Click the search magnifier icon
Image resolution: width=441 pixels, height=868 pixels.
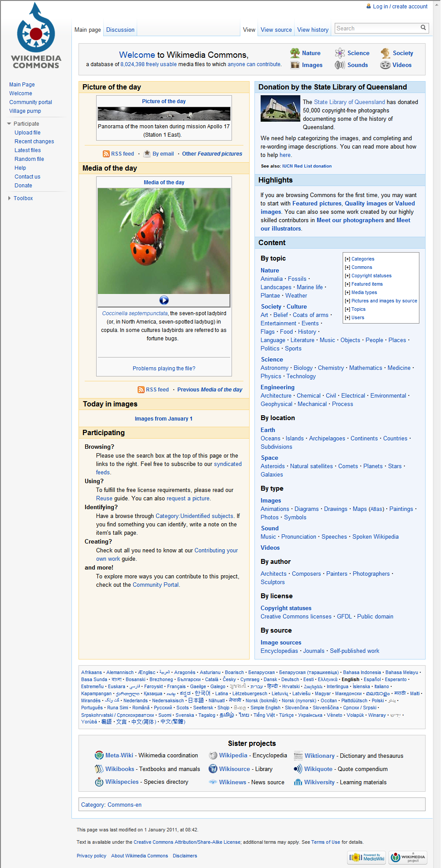click(423, 28)
